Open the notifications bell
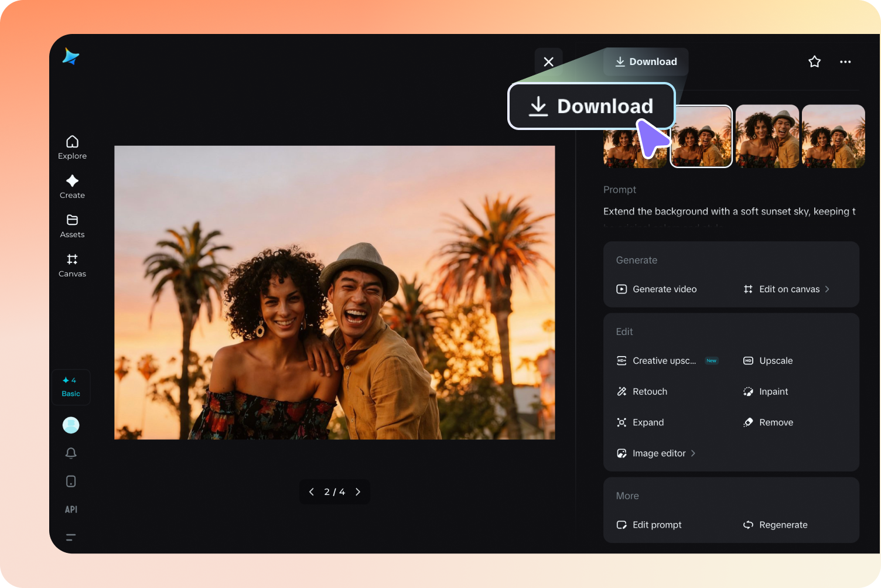The width and height of the screenshot is (881, 588). (71, 453)
